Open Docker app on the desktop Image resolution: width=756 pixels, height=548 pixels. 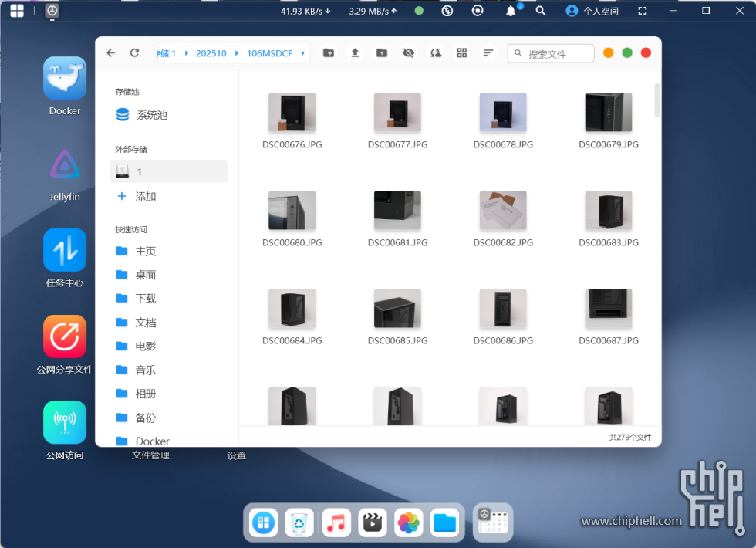65,78
